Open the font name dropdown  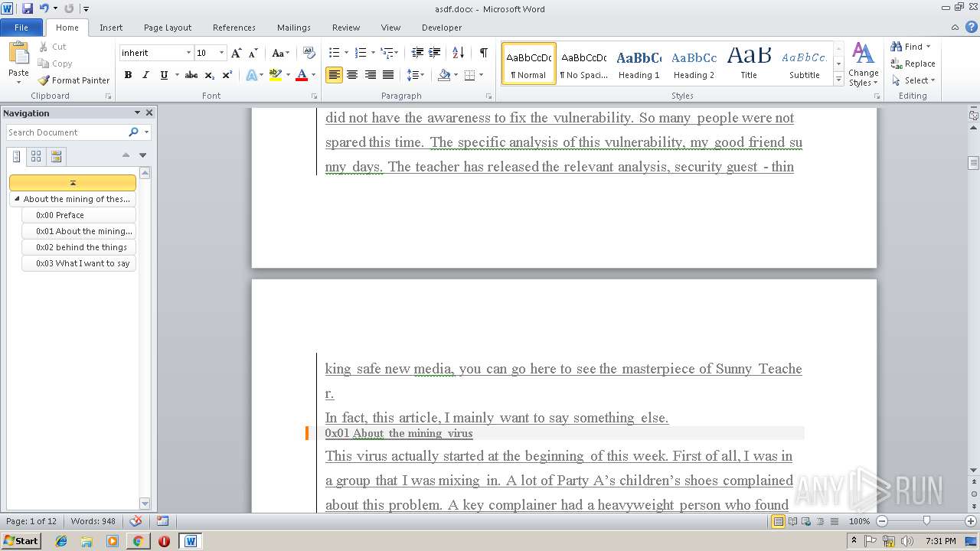pyautogui.click(x=188, y=53)
